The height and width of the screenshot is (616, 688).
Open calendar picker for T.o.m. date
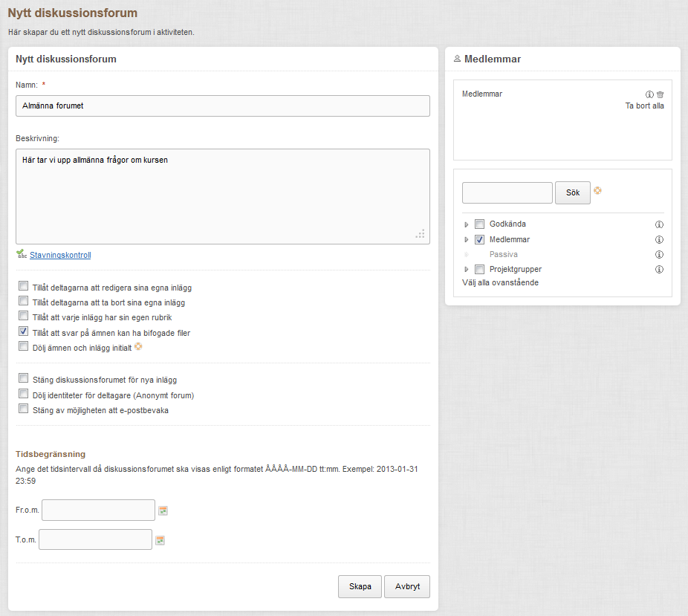pyautogui.click(x=160, y=540)
